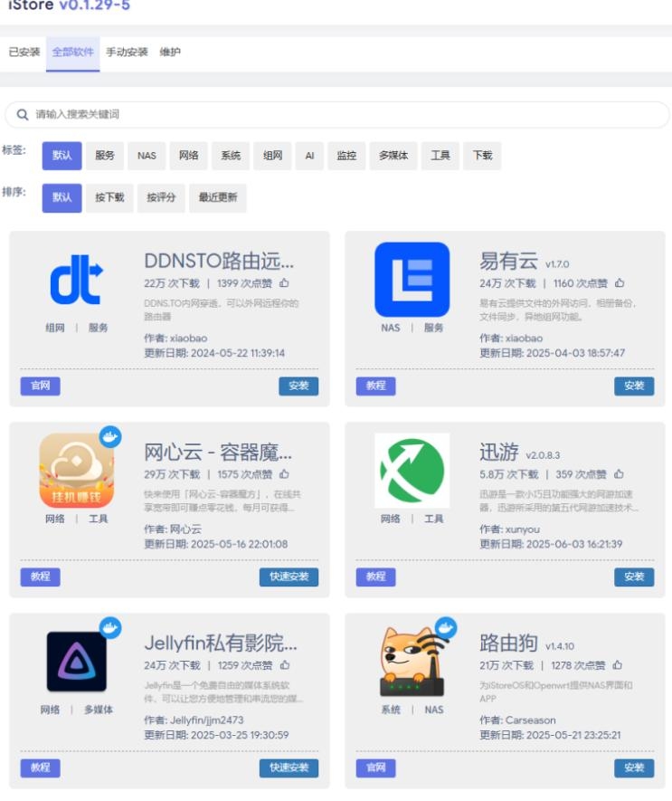Filter apps by 工具 tag
Viewport: 672px width, 801px height.
click(x=440, y=156)
